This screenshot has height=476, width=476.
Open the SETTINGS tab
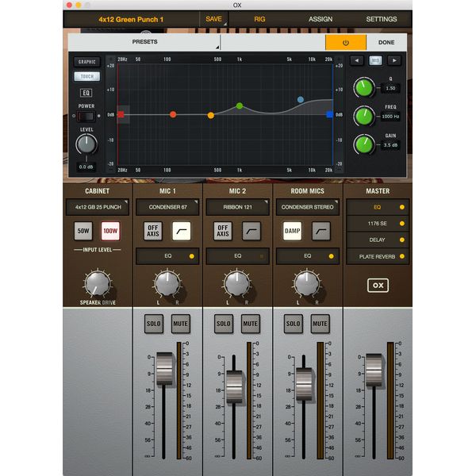click(x=382, y=19)
